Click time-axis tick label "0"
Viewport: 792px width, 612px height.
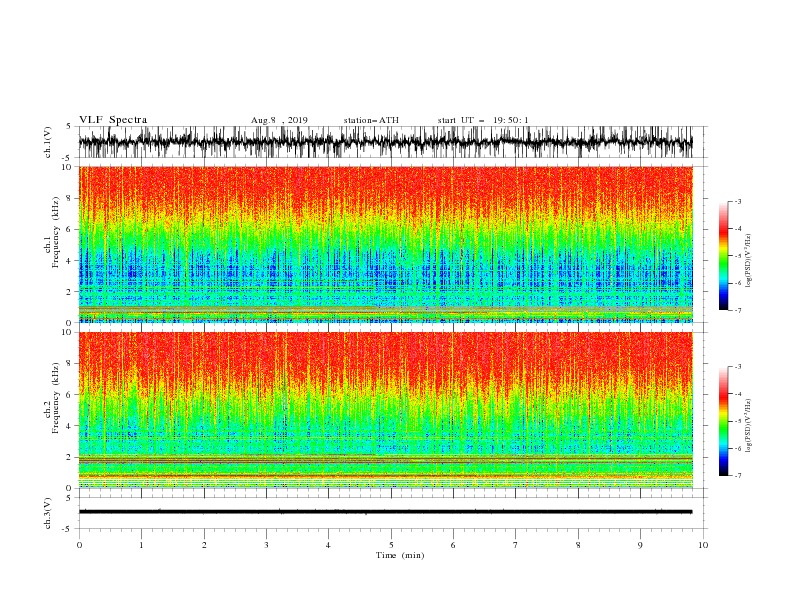(x=79, y=545)
